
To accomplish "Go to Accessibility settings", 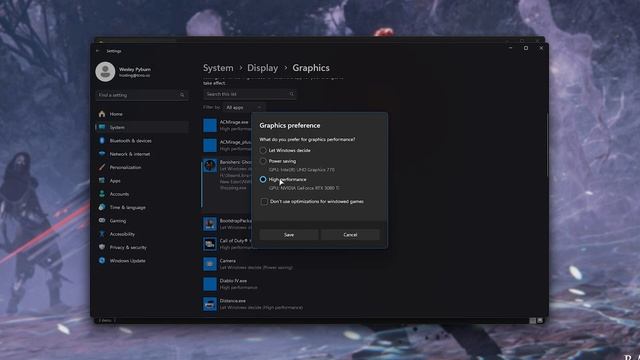I will tap(142, 234).
